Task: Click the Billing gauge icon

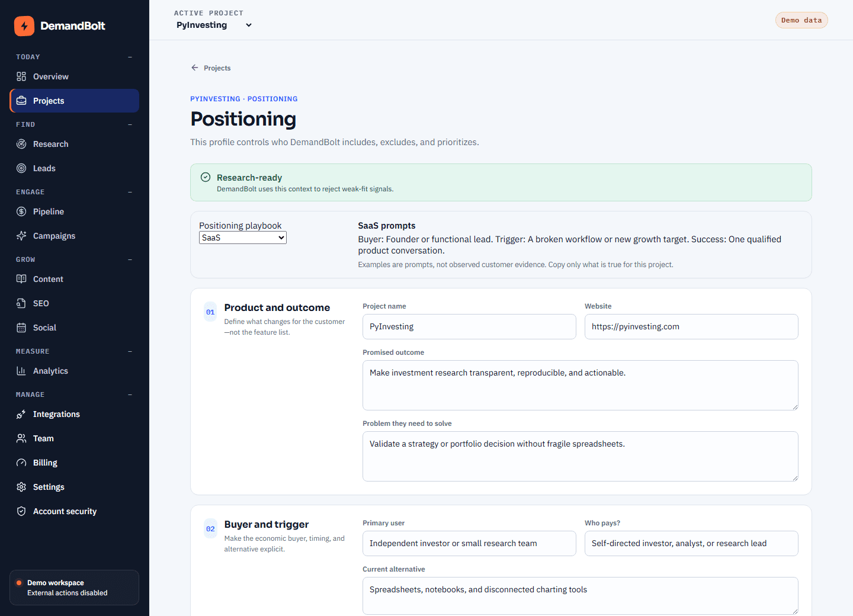Action: pyautogui.click(x=21, y=463)
